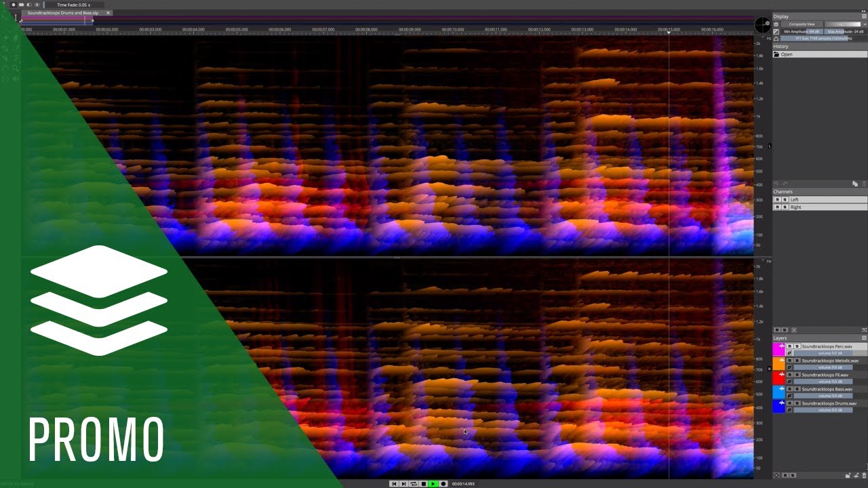This screenshot has height=488, width=868.
Task: Click the red swatch of FX layer
Action: tap(778, 378)
